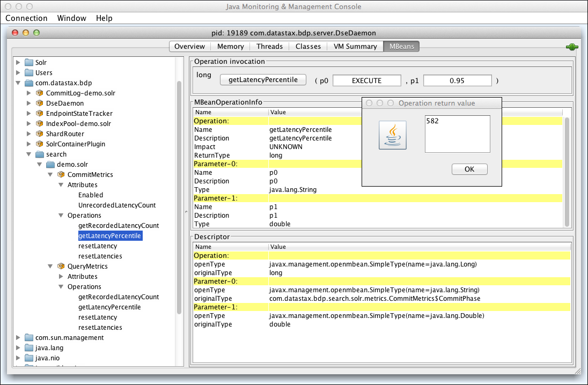Image resolution: width=588 pixels, height=385 pixels.
Task: Click the green connection plug icon top right
Action: click(572, 46)
